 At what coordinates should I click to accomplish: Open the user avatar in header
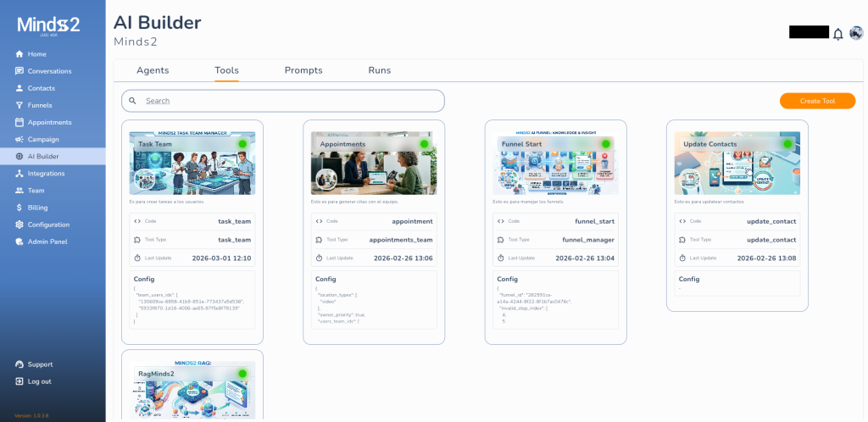pos(855,33)
